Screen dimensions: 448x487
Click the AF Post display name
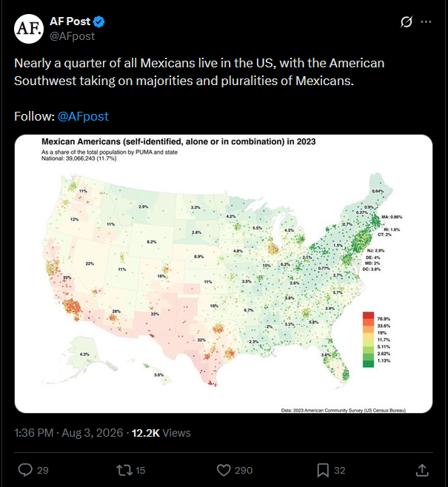[x=70, y=21]
